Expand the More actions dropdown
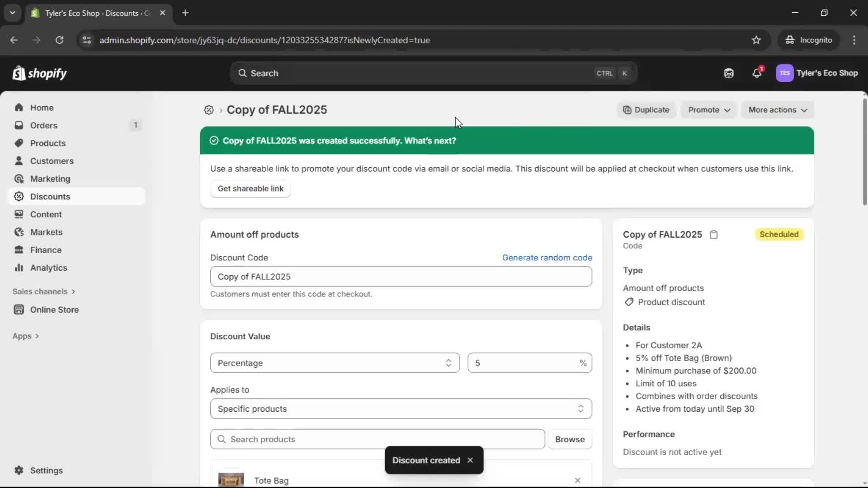 pyautogui.click(x=778, y=110)
